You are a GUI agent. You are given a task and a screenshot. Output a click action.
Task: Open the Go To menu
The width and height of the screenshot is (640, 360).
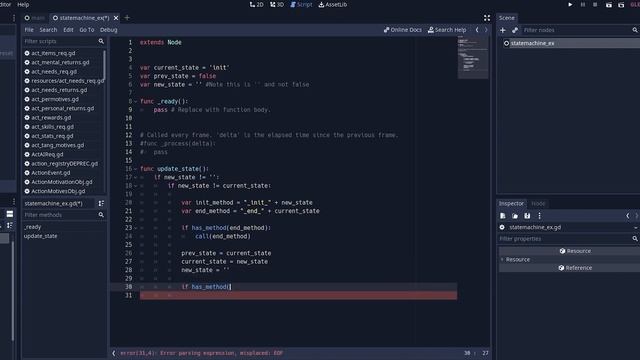[x=87, y=30]
